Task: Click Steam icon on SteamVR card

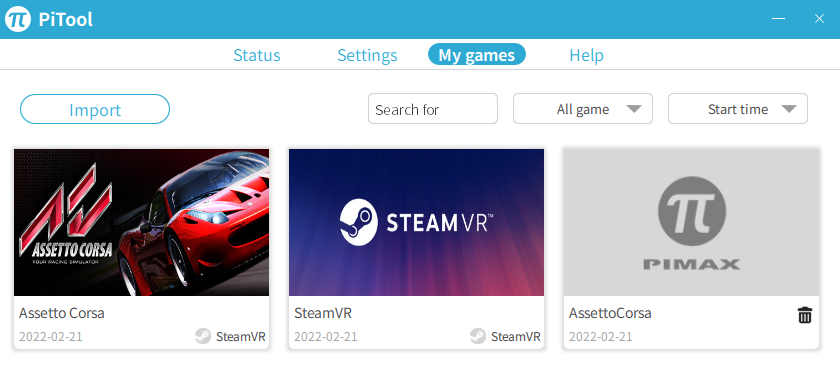Action: pyautogui.click(x=478, y=337)
